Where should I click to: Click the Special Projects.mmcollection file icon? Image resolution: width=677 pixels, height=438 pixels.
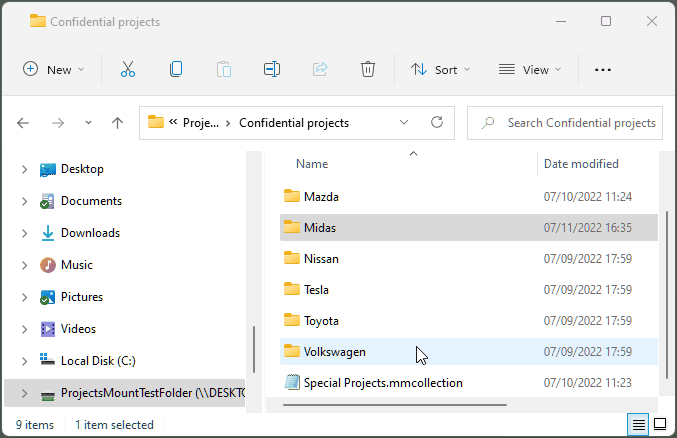[292, 382]
